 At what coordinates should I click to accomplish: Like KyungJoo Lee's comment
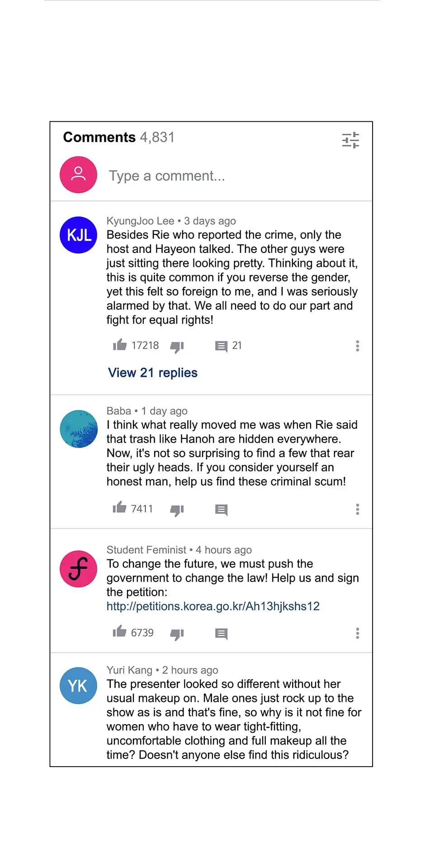coord(120,345)
